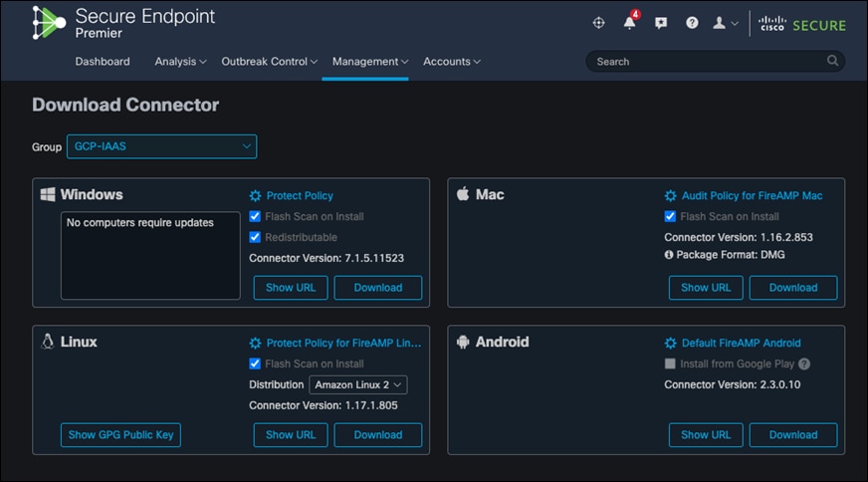
Task: Click gear icon beside Protect Policy for FireAMP Linux
Action: 255,343
